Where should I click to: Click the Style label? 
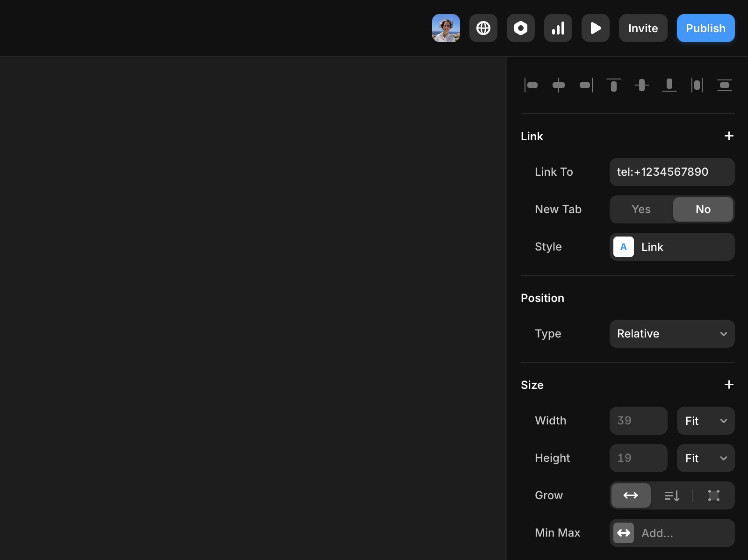click(x=548, y=247)
